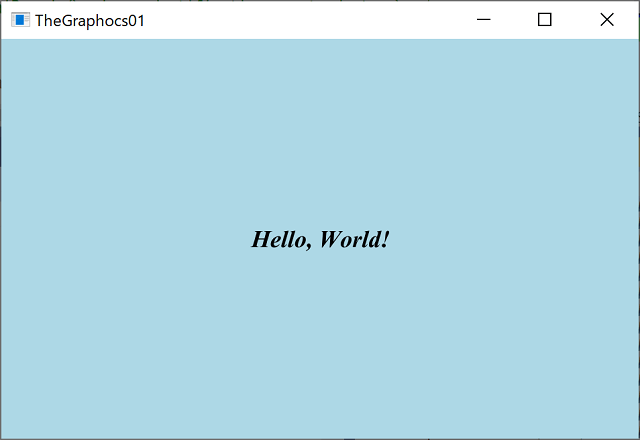Screen dimensions: 640x440
Task: Click the "Hello, World!" text
Action: point(320,240)
